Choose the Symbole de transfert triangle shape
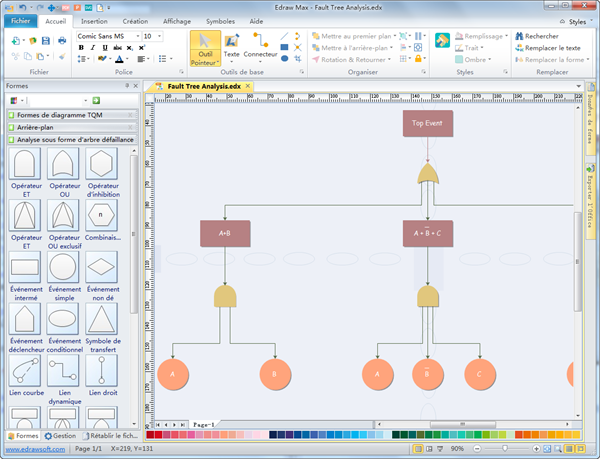Viewport: 600px width, 459px height. [102, 319]
